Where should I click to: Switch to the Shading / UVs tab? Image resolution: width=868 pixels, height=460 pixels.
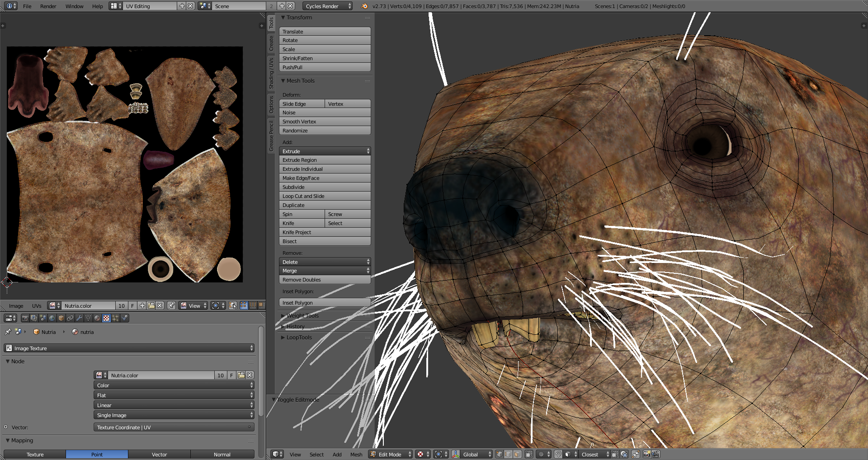[x=271, y=73]
